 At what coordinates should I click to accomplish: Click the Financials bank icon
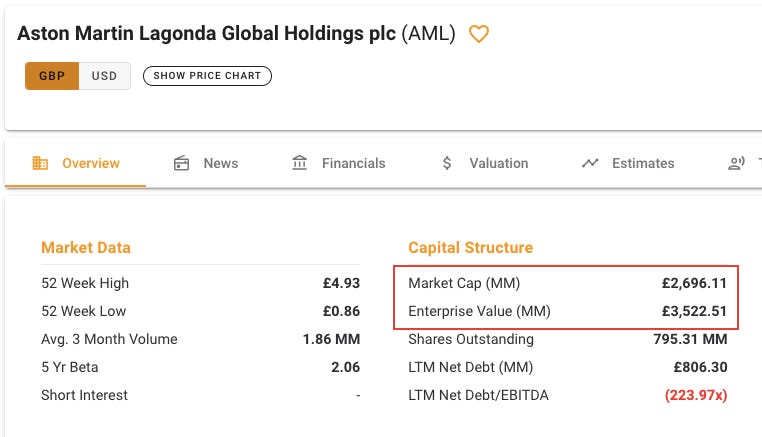pyautogui.click(x=299, y=163)
